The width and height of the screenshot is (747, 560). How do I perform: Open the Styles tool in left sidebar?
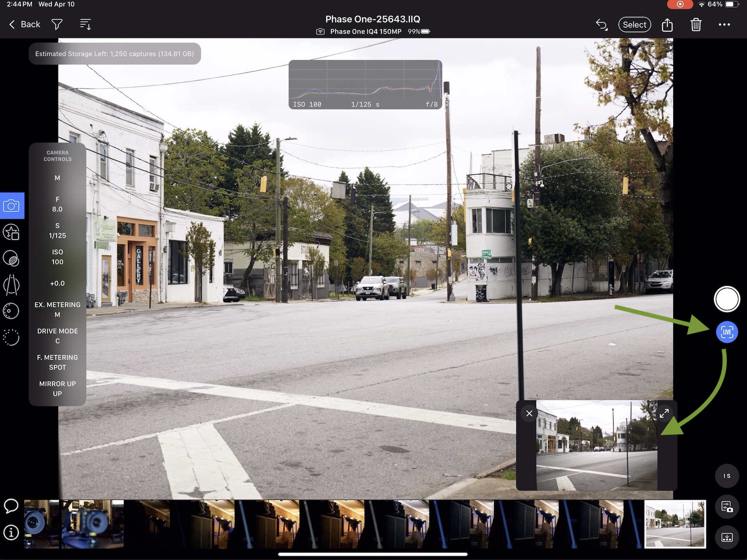pyautogui.click(x=11, y=232)
